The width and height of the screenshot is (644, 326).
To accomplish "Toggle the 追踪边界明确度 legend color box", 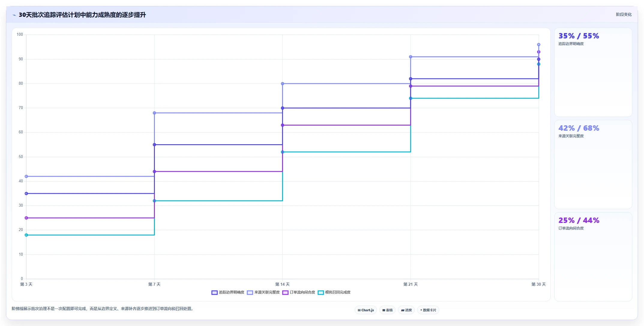I will click(x=214, y=293).
